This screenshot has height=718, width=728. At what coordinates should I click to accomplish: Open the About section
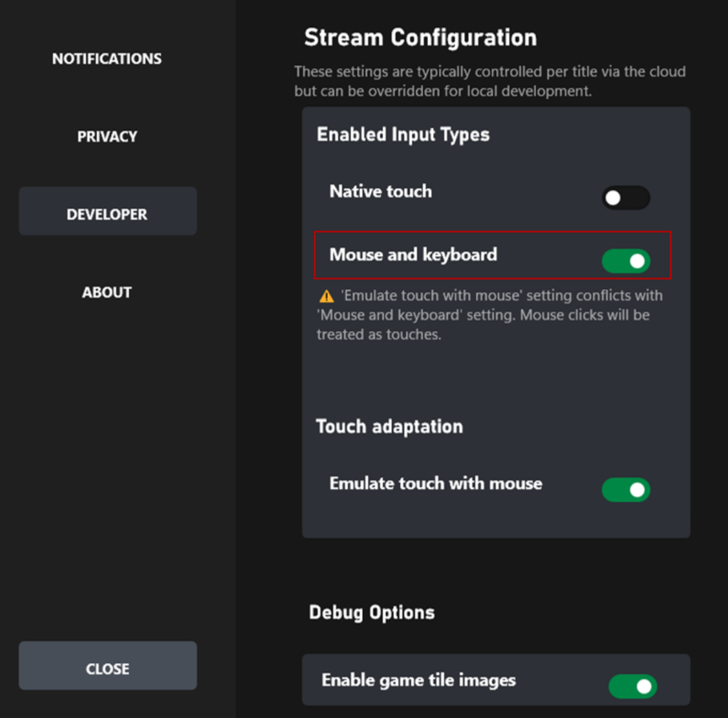click(x=106, y=291)
